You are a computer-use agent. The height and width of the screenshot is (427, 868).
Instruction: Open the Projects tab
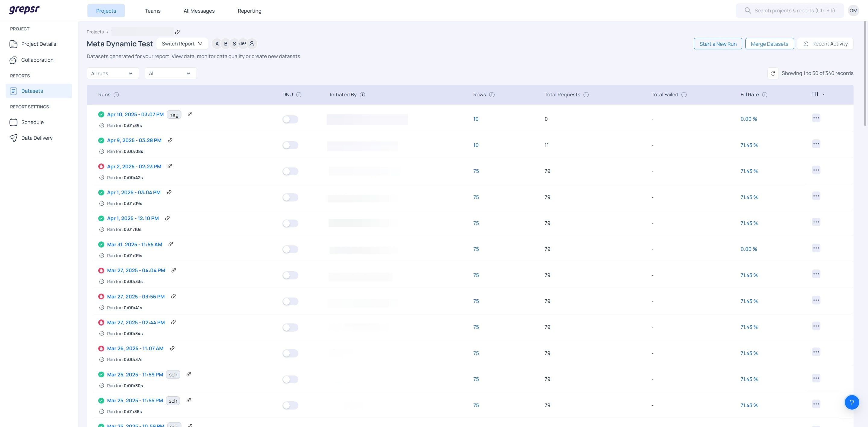106,11
